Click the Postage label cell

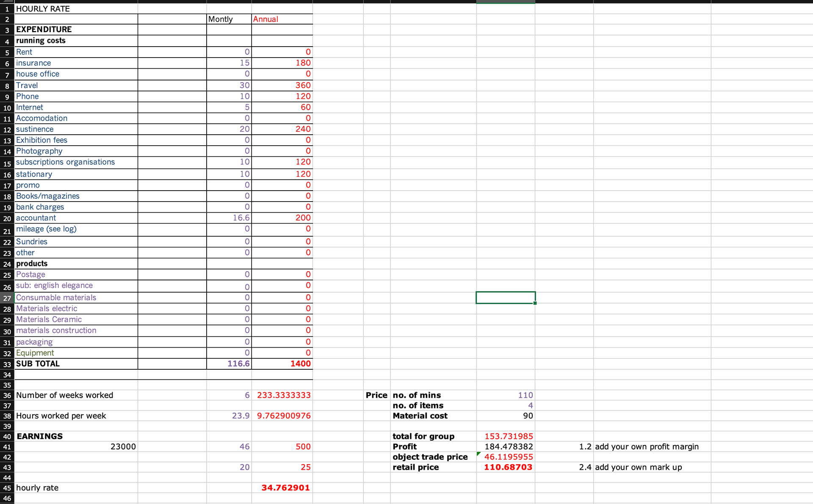coord(76,275)
